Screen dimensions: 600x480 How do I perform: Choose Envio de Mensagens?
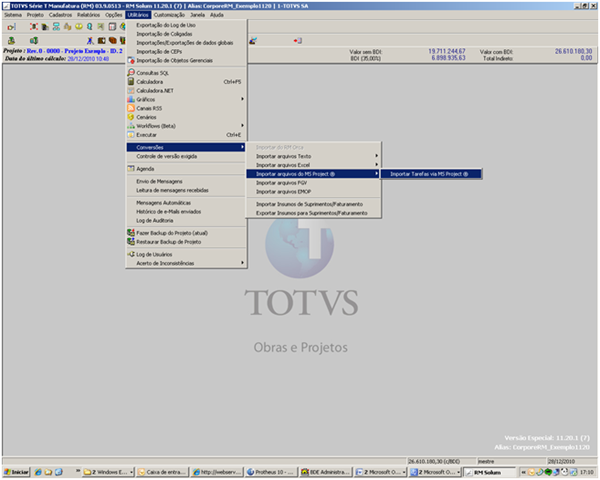tap(186, 181)
